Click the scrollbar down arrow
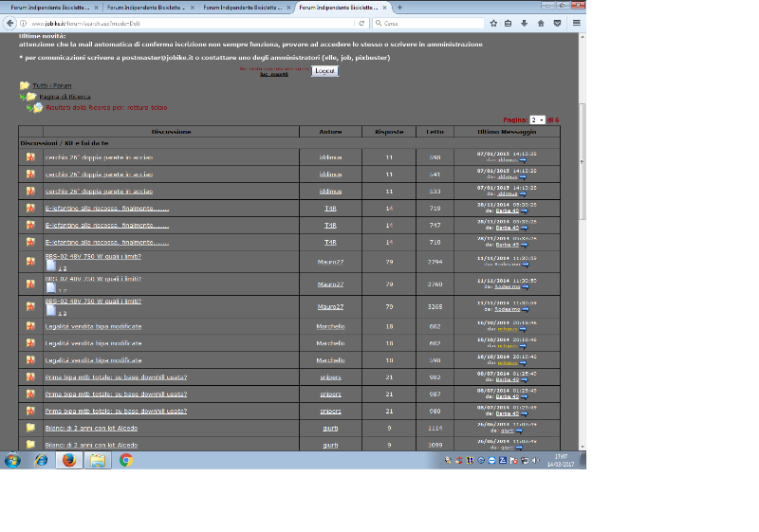759x532 pixels. (x=583, y=447)
